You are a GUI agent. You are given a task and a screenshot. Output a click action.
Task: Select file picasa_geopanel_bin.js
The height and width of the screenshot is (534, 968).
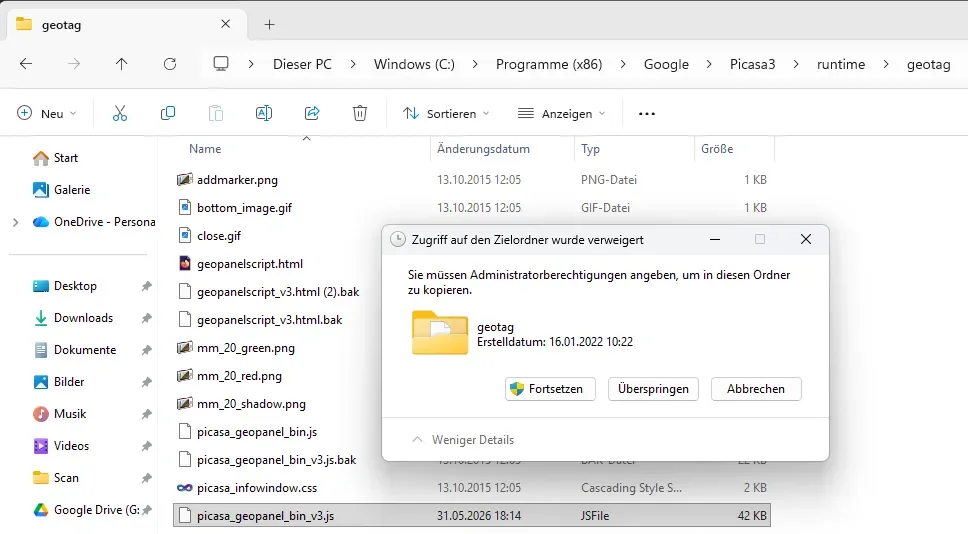pos(257,432)
